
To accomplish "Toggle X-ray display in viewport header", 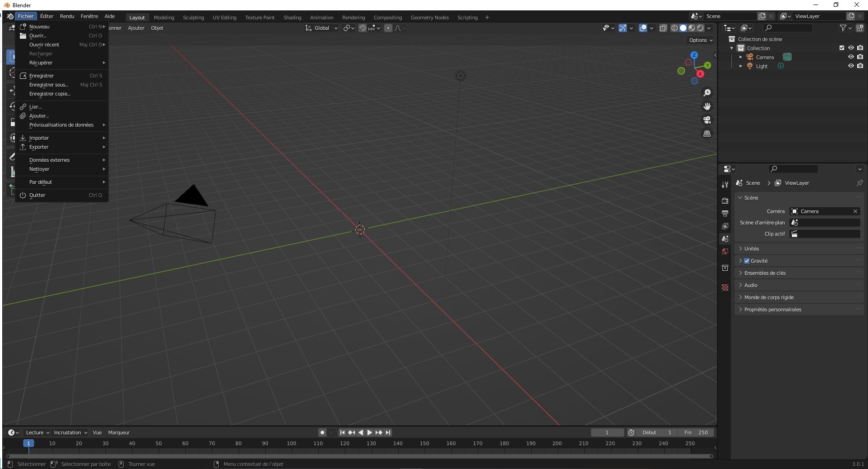I will click(x=663, y=28).
